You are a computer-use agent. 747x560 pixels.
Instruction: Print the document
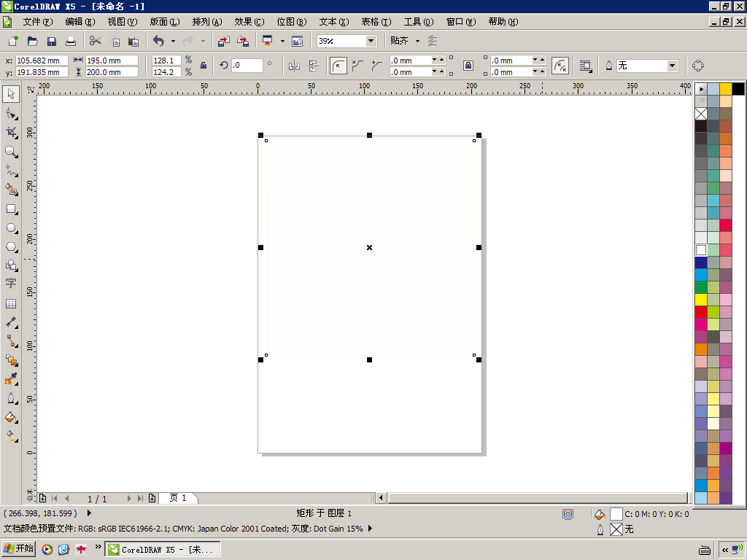tap(71, 41)
